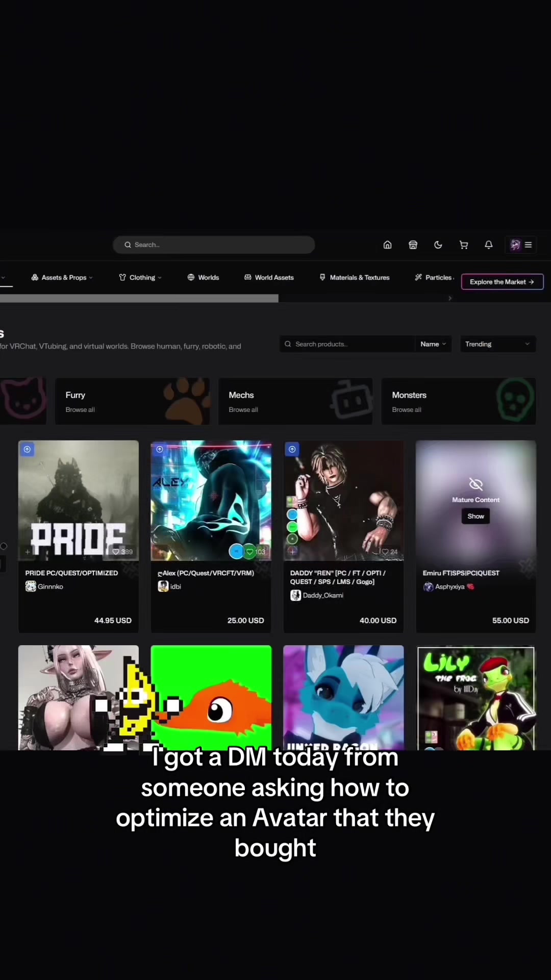
Task: Show the Emiru mature content
Action: point(475,516)
